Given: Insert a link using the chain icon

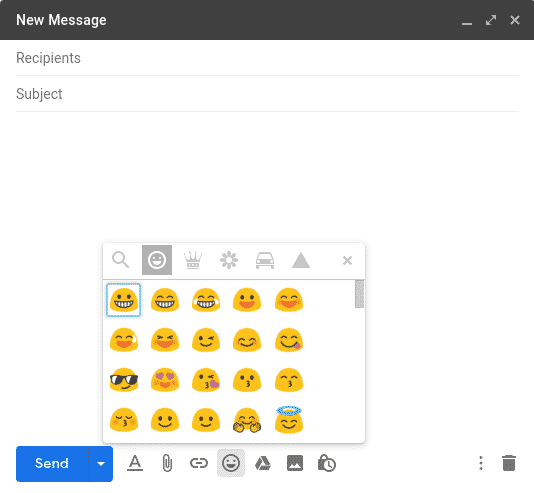Looking at the screenshot, I should point(199,463).
